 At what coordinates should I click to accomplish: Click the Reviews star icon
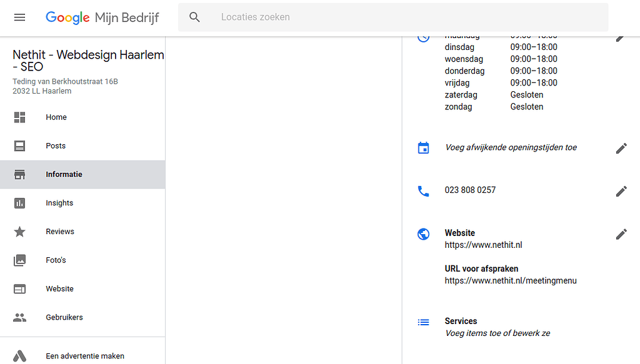click(x=19, y=232)
